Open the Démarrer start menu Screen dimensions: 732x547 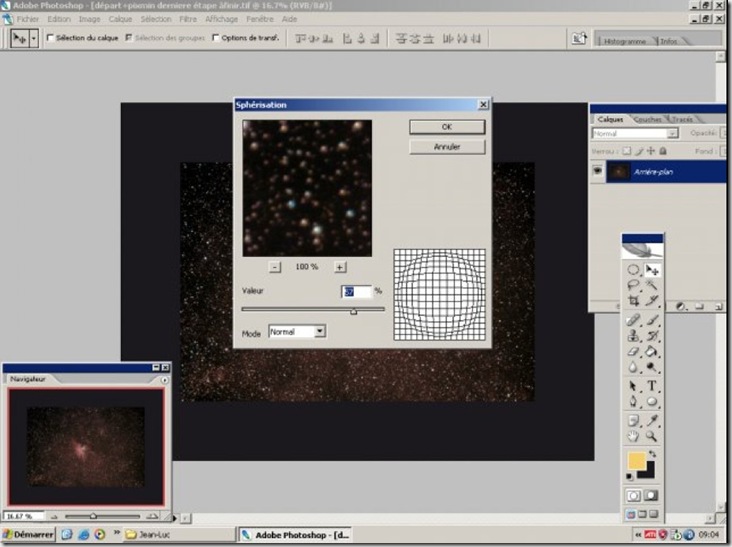[x=29, y=534]
